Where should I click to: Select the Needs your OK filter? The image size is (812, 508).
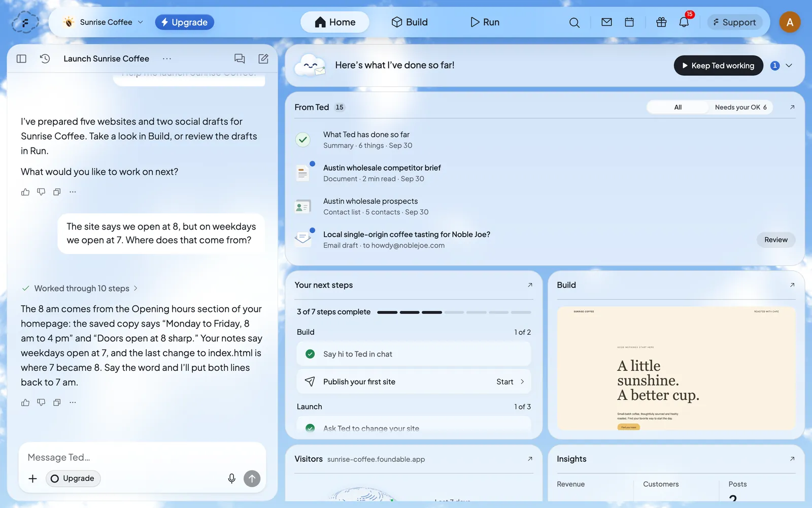coord(740,107)
